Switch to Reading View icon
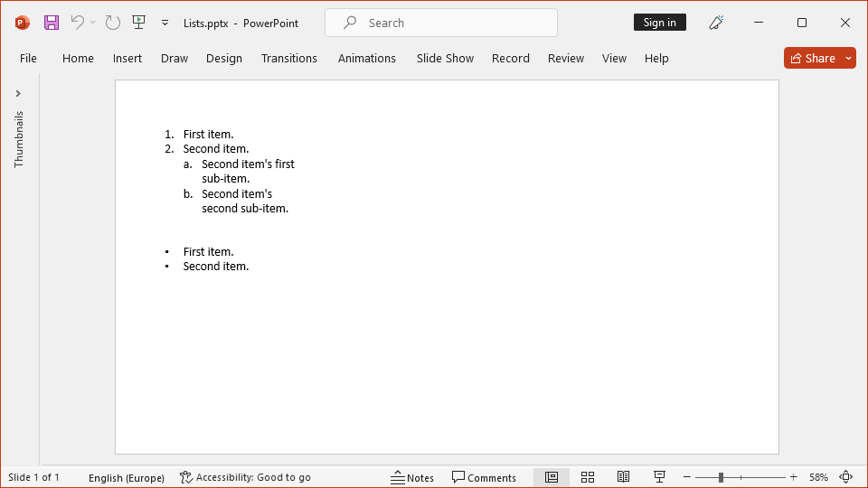 pos(623,477)
